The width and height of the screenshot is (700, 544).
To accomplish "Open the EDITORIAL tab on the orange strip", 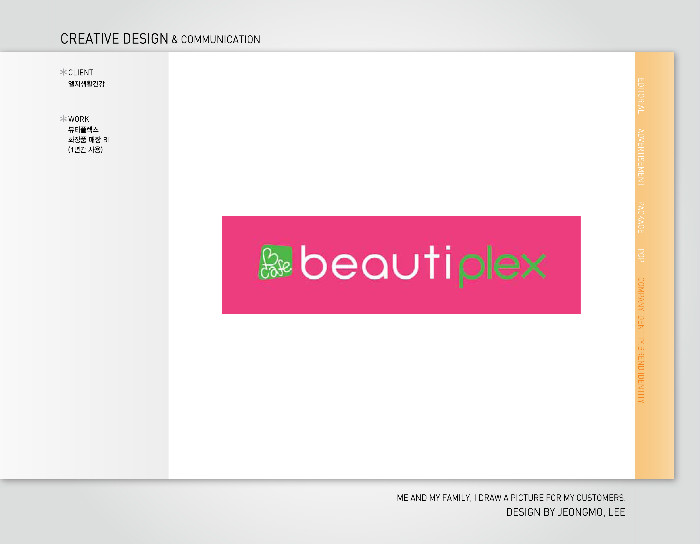I will (641, 96).
